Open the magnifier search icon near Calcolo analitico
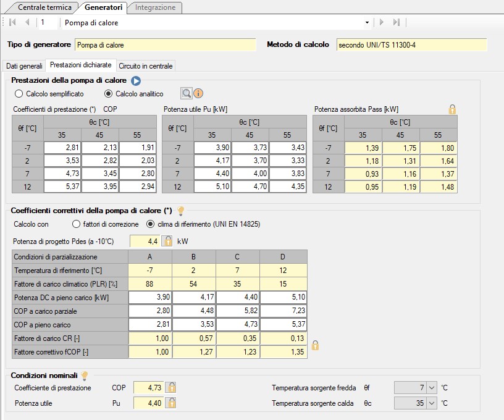The width and height of the screenshot is (504, 420). pos(186,93)
